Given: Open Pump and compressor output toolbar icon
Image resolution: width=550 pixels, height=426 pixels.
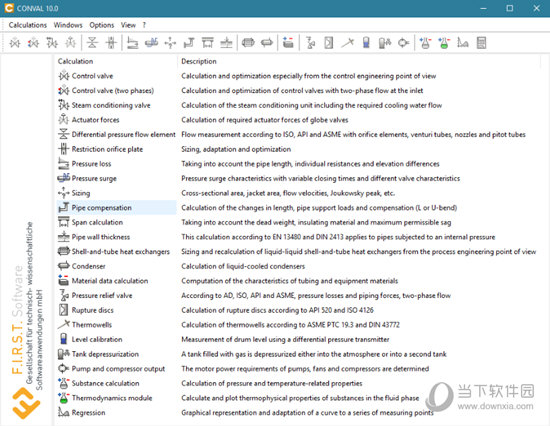Looking at the screenshot, I should (x=403, y=43).
